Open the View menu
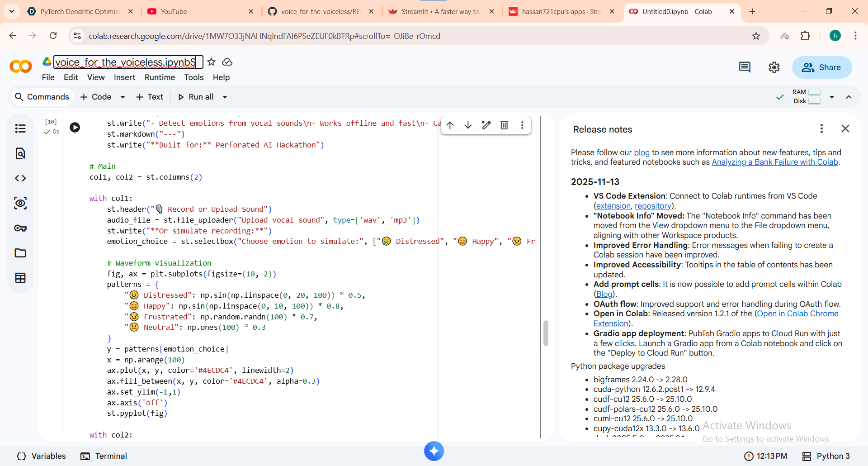The width and height of the screenshot is (868, 466). pyautogui.click(x=96, y=77)
